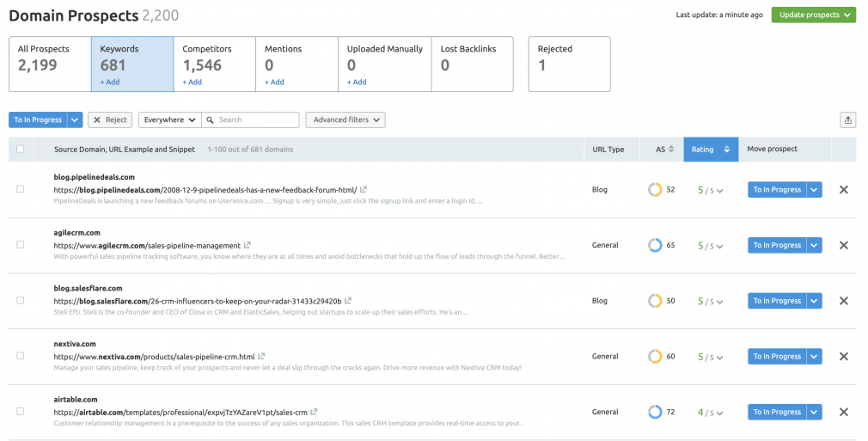Open rating 5/5 dropdown for blog.salesflare.com
Screen dimensions: 868x441
(x=710, y=302)
